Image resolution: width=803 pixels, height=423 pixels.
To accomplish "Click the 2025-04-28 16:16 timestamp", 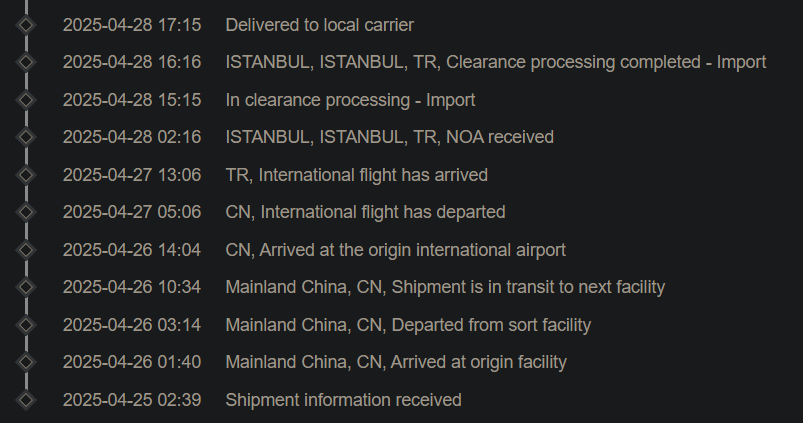I will (131, 62).
